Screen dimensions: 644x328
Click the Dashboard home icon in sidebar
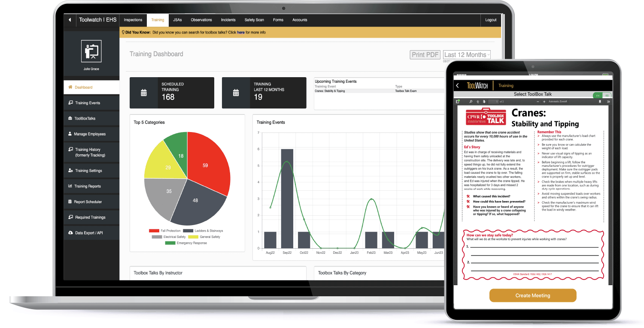70,87
